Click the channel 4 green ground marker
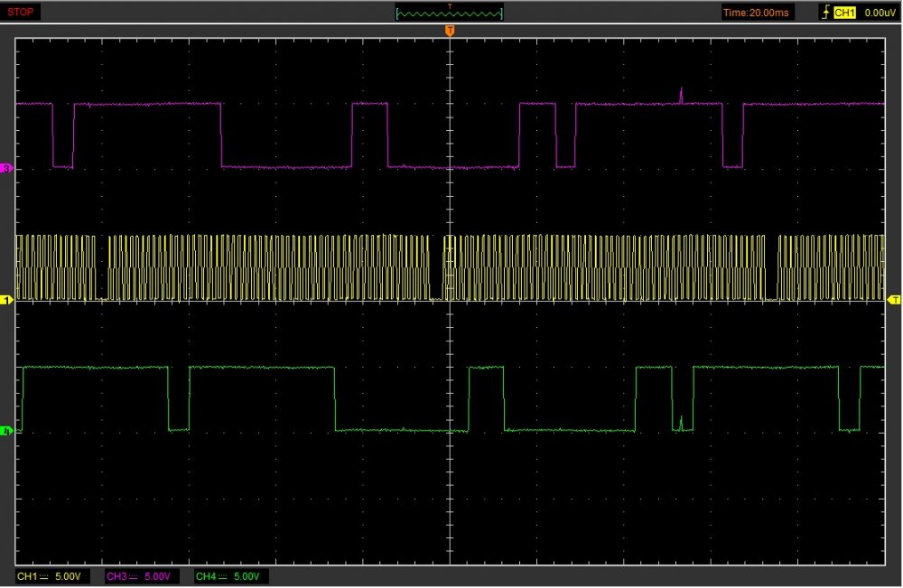Viewport: 903px width, 588px height. pyautogui.click(x=6, y=431)
